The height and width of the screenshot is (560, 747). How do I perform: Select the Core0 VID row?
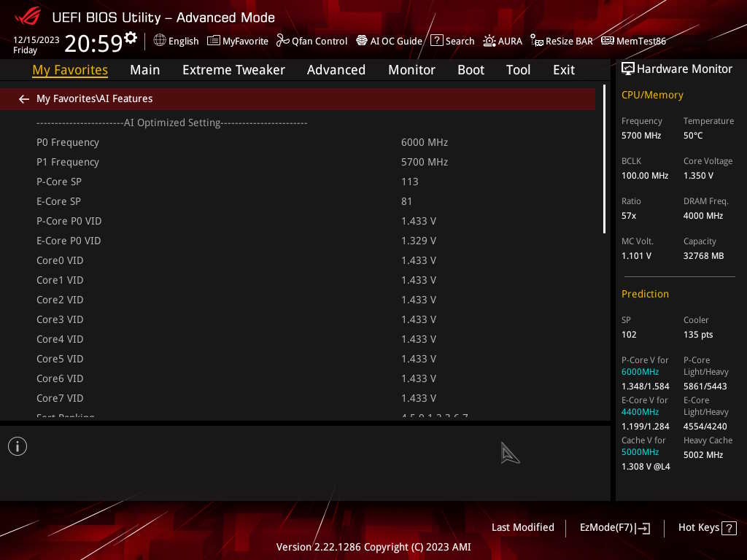coord(298,260)
